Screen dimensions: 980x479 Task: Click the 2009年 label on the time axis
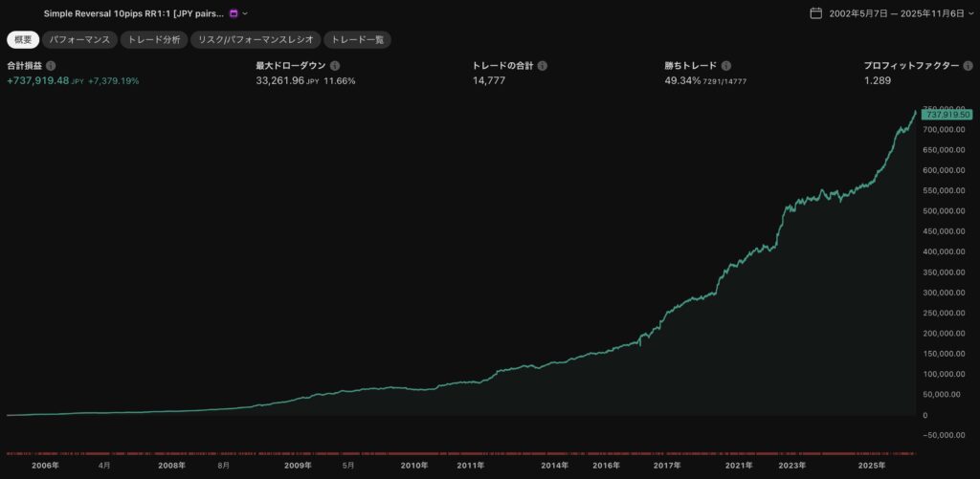(298, 465)
